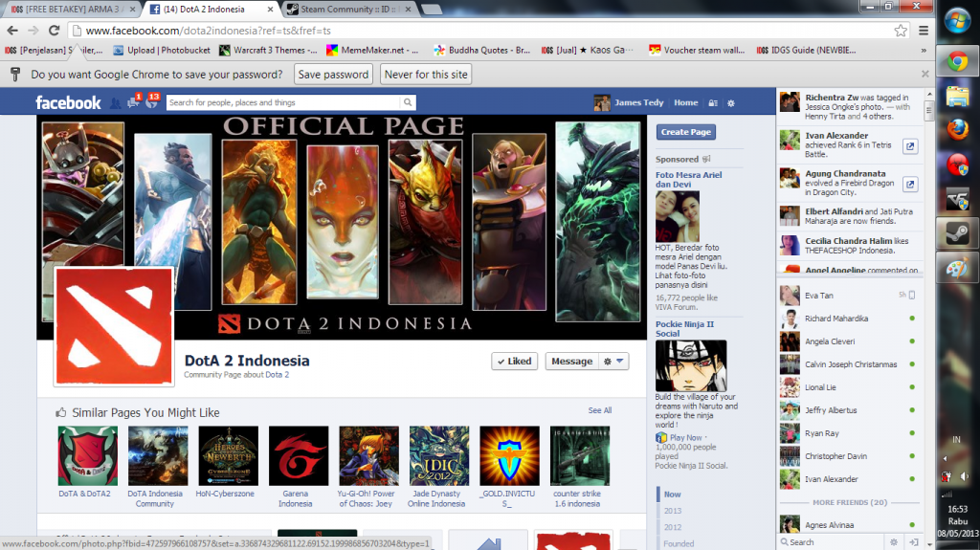Viewport: 980px width, 550px height.
Task: Go to Facebook Home link
Action: pos(685,102)
